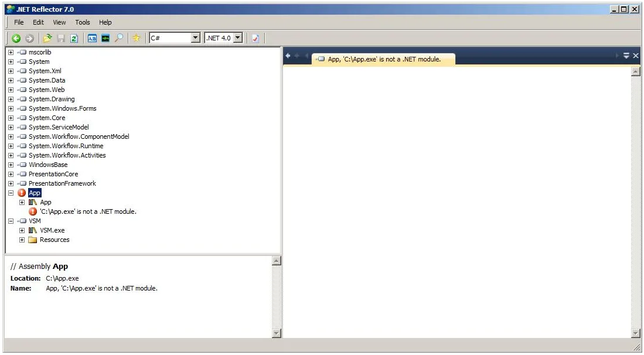Select System.Data in the tree
The image size is (644, 355).
coord(47,80)
